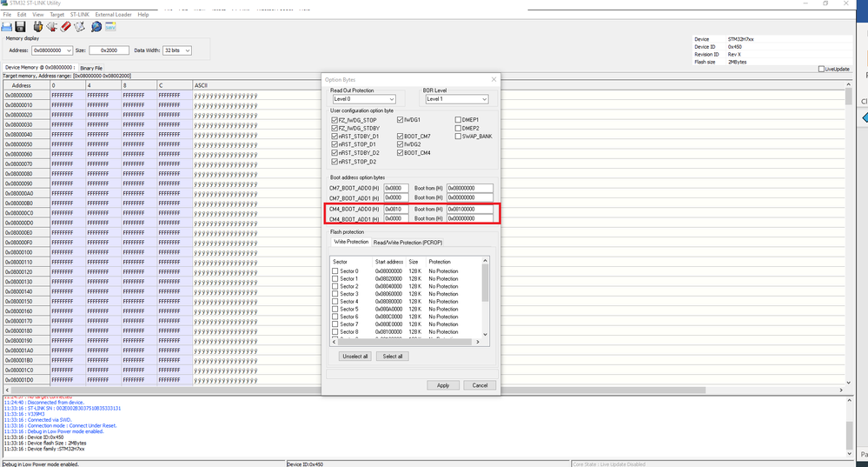Toggle the FZ_IWDG_STDBY checkbox
The height and width of the screenshot is (467, 868).
[x=335, y=128]
